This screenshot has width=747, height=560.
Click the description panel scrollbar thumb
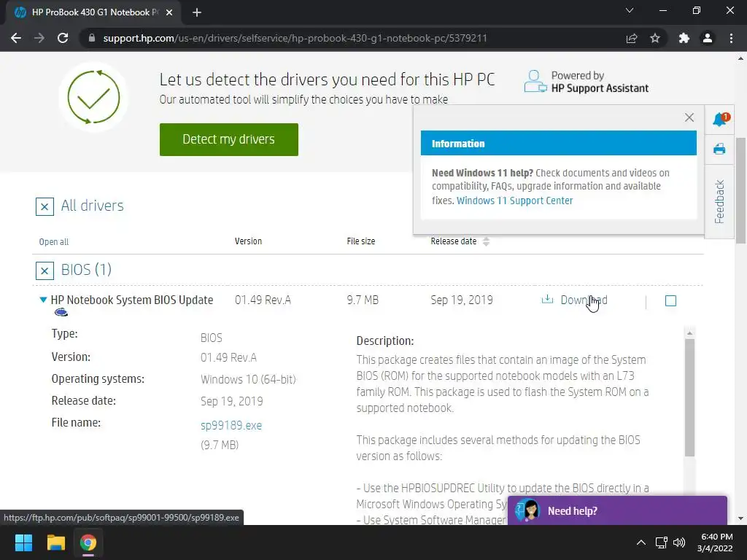pos(689,397)
